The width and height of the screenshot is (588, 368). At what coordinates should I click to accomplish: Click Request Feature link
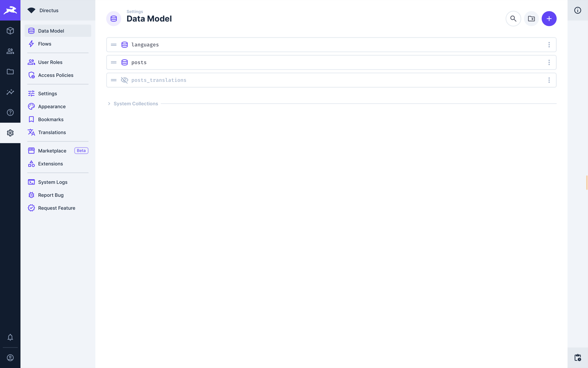point(56,208)
